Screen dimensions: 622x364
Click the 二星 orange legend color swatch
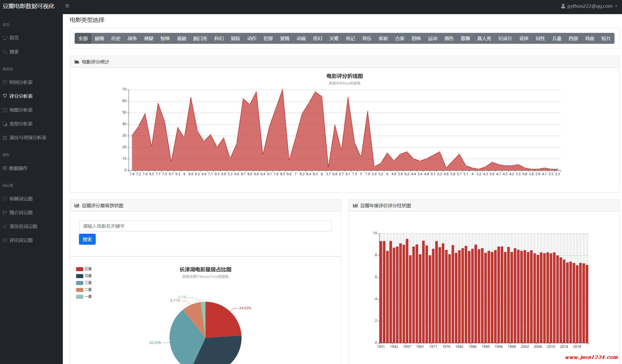click(x=80, y=290)
